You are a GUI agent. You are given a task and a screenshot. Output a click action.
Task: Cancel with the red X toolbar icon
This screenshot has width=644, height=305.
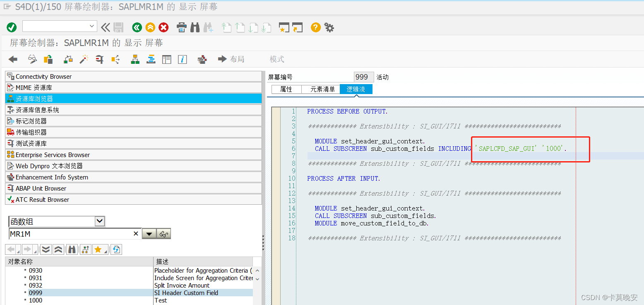[x=163, y=27]
